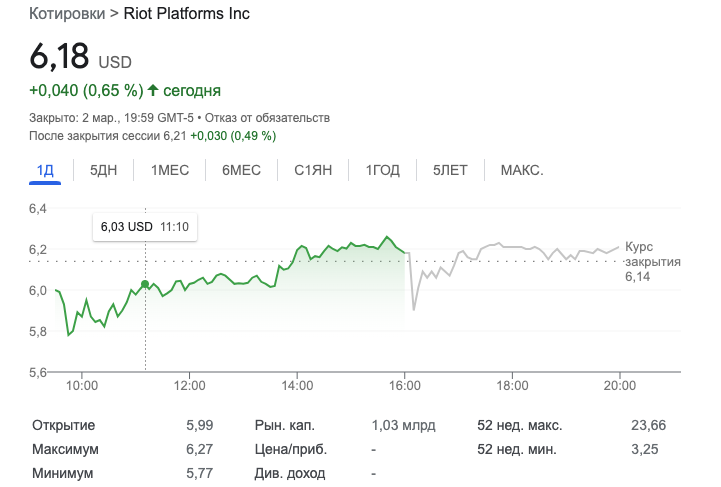Select the 1Д time range tab
This screenshot has width=721, height=487.
pos(45,170)
